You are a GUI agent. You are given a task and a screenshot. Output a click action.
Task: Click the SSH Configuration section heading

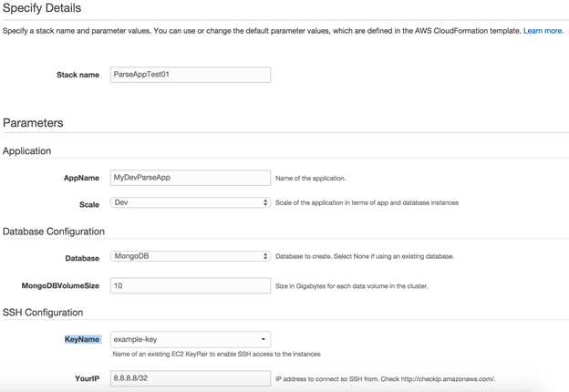(43, 313)
